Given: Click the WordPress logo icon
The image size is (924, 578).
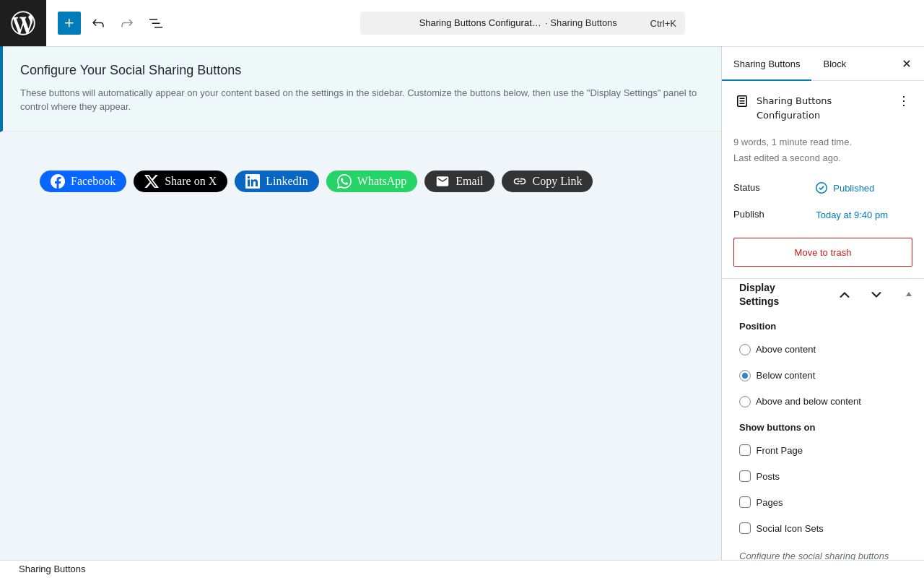Looking at the screenshot, I should tap(23, 23).
